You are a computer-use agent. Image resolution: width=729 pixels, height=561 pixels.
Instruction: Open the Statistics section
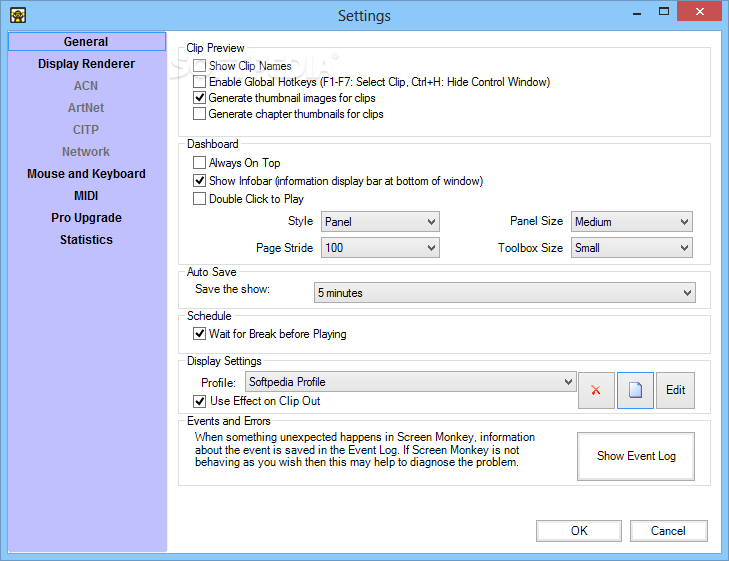click(86, 240)
